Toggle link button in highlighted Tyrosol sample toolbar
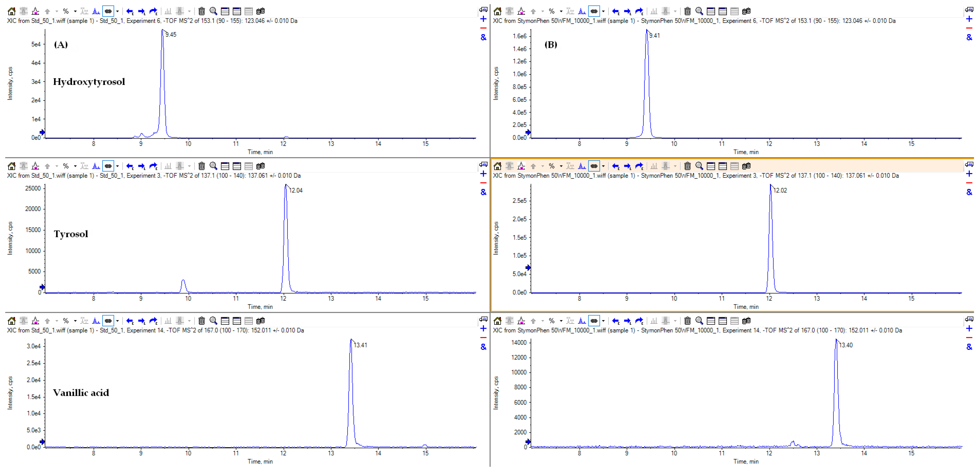The width and height of the screenshot is (980, 472). [x=594, y=166]
